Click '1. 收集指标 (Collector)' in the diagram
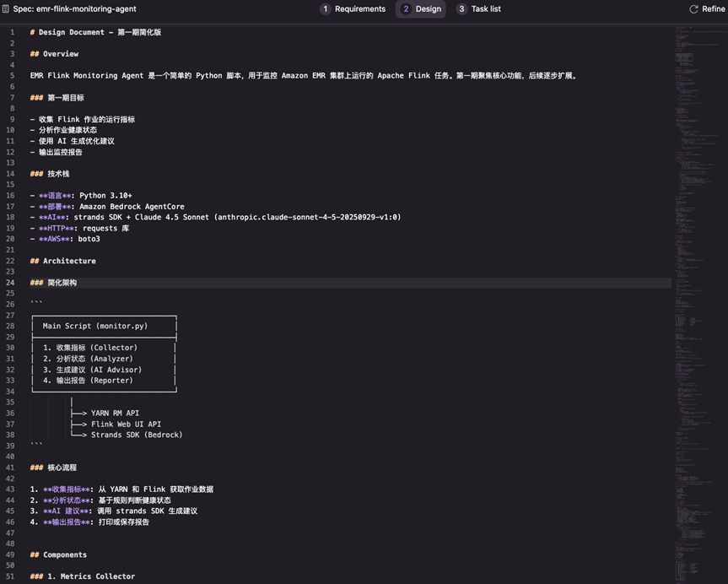Screen dimensions: 728x584 [90, 348]
